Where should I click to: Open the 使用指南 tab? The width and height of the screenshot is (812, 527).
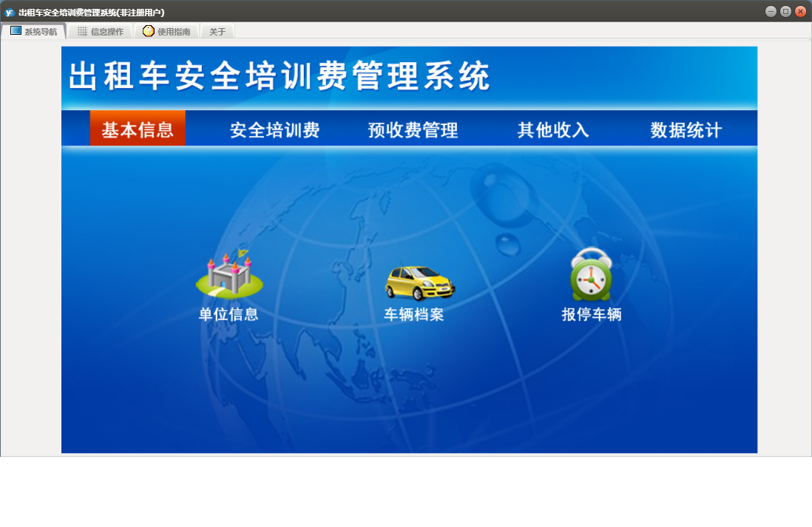[x=166, y=31]
